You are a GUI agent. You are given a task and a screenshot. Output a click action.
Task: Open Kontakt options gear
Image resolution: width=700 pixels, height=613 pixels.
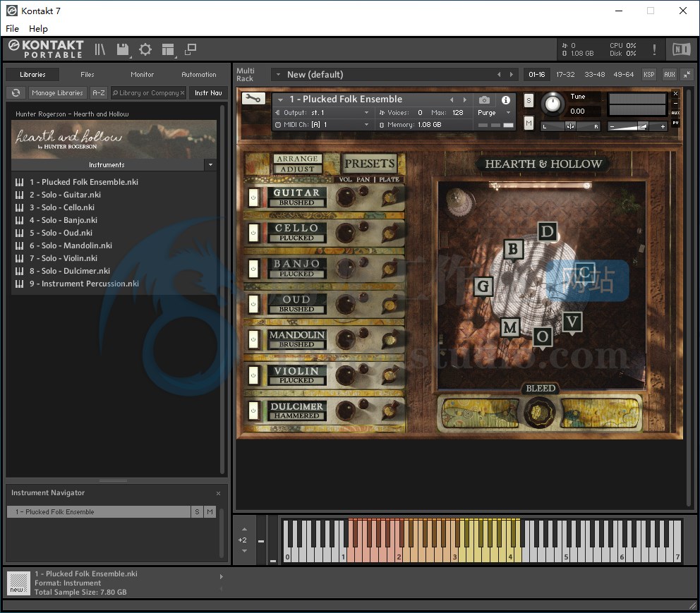click(x=145, y=49)
